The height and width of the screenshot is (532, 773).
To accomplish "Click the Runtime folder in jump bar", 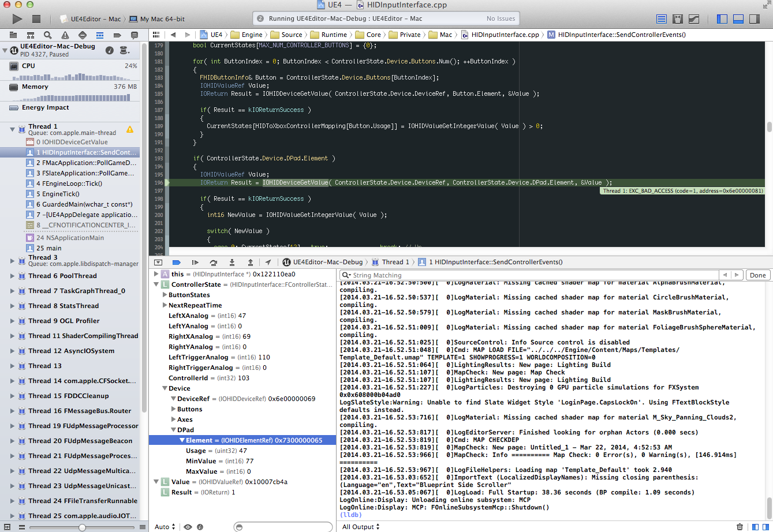I will coord(329,35).
